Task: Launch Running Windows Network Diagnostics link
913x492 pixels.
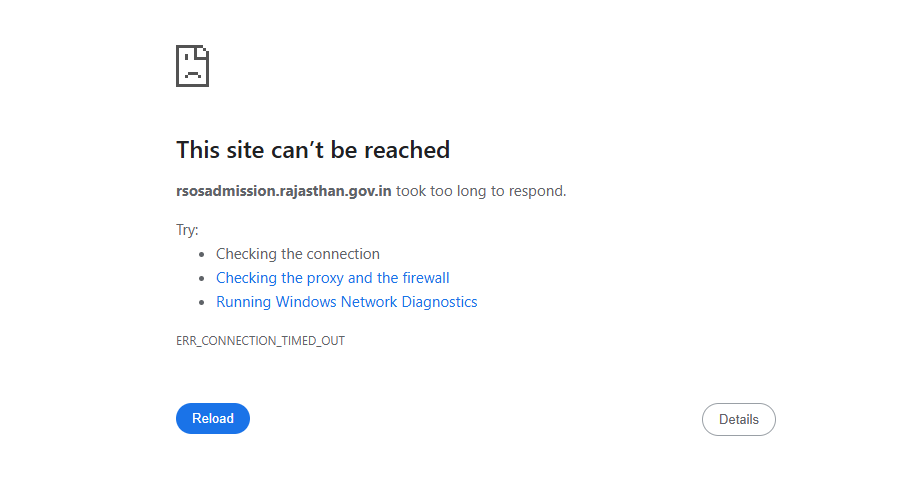Action: coord(346,302)
